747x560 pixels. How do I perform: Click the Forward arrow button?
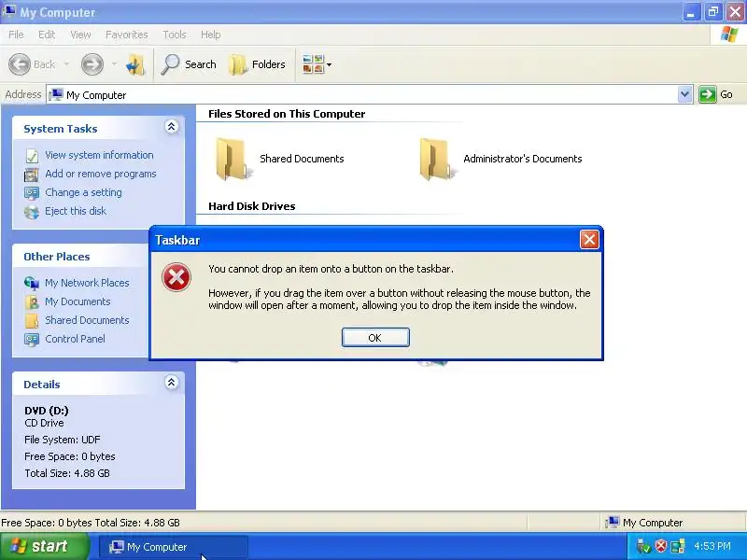92,64
